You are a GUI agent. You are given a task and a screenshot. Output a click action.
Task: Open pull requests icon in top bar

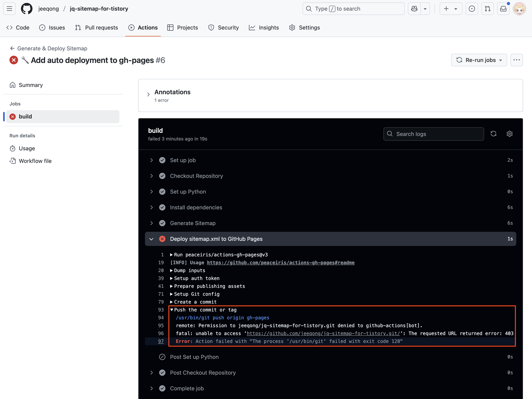pyautogui.click(x=488, y=9)
